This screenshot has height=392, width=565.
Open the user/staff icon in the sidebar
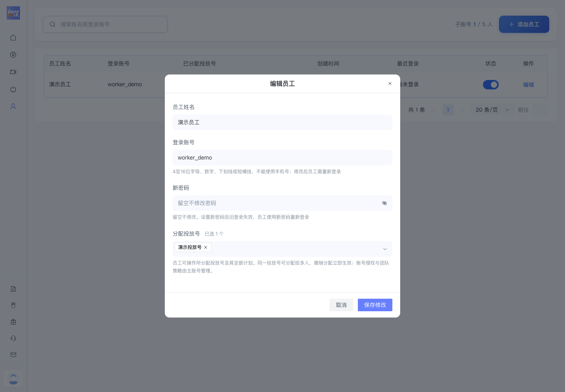tap(13, 107)
